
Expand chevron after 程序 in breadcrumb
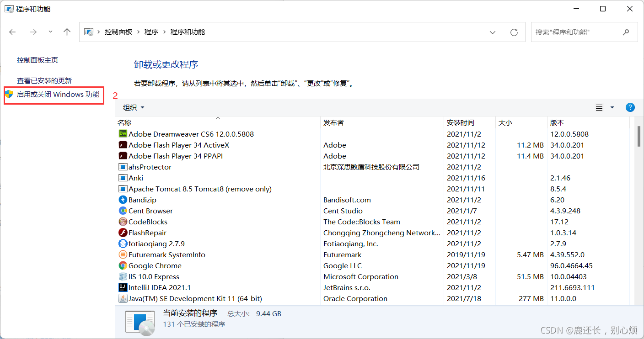(165, 32)
